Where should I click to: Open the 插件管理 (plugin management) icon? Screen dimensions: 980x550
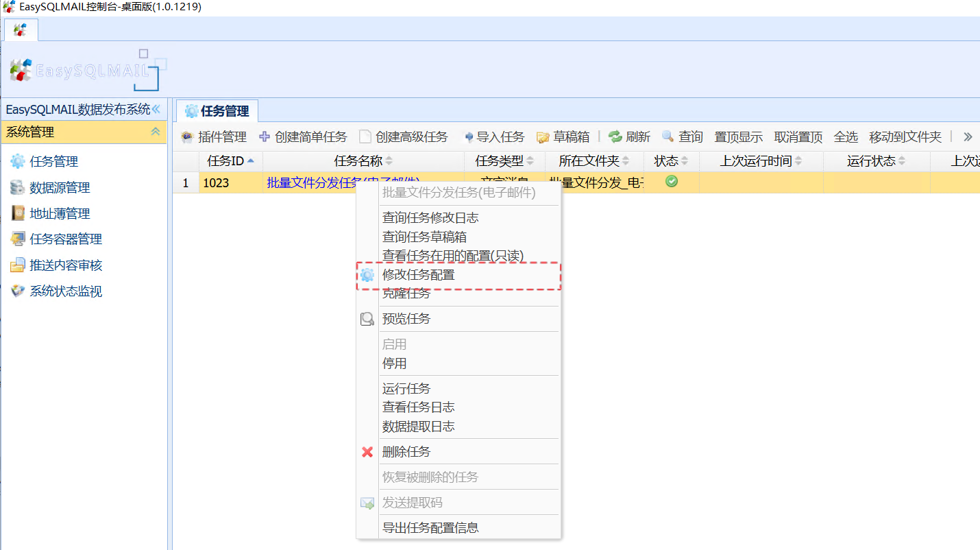tap(186, 136)
